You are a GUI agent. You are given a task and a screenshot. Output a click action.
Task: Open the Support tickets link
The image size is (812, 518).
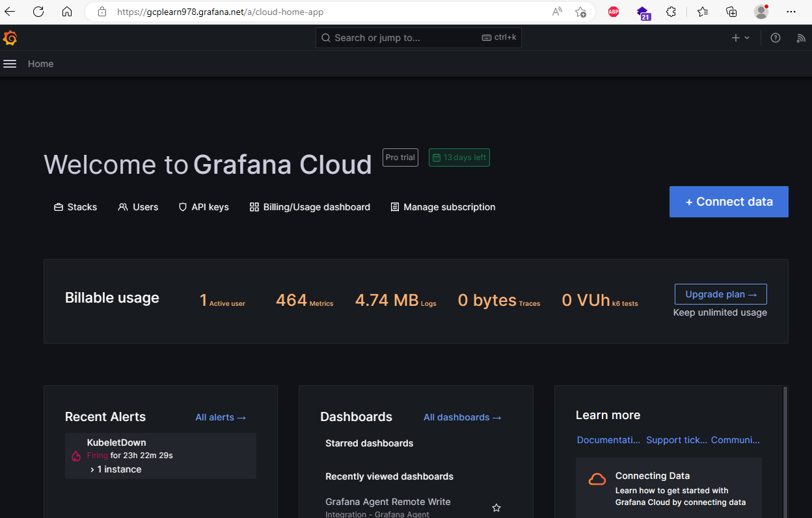[677, 440]
